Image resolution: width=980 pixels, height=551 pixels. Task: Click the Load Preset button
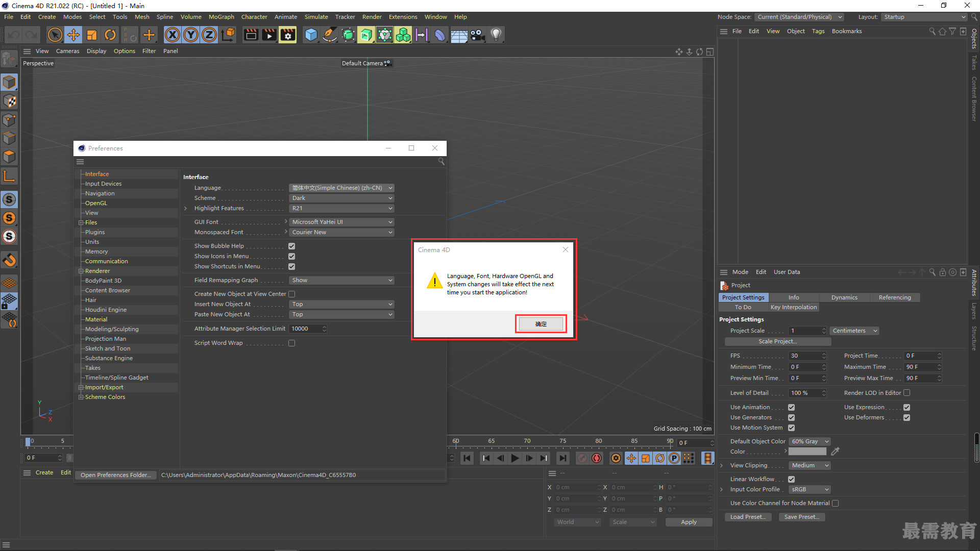click(747, 517)
